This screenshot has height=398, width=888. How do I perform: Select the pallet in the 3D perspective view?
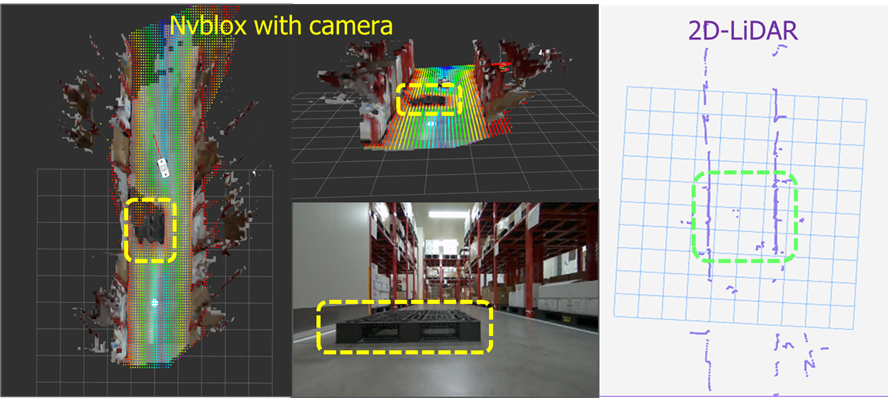coord(429,100)
